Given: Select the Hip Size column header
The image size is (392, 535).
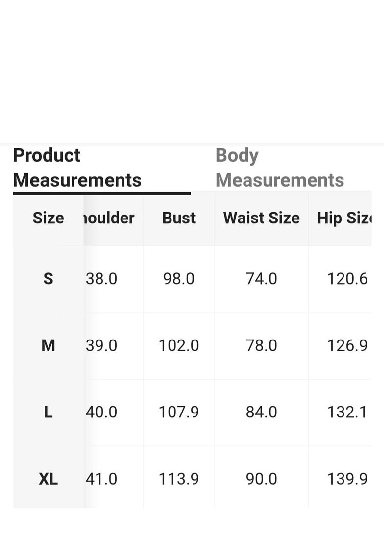Looking at the screenshot, I should point(344,218).
